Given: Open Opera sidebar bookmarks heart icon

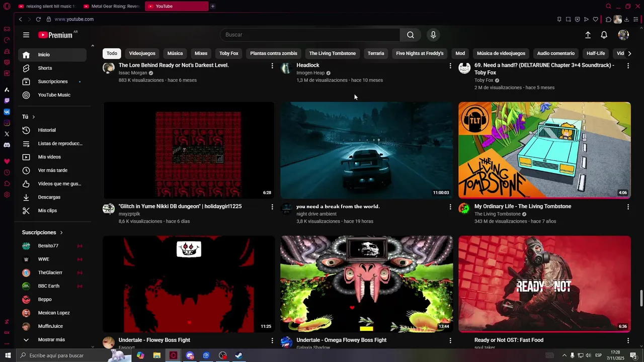Looking at the screenshot, I should tap(7, 161).
